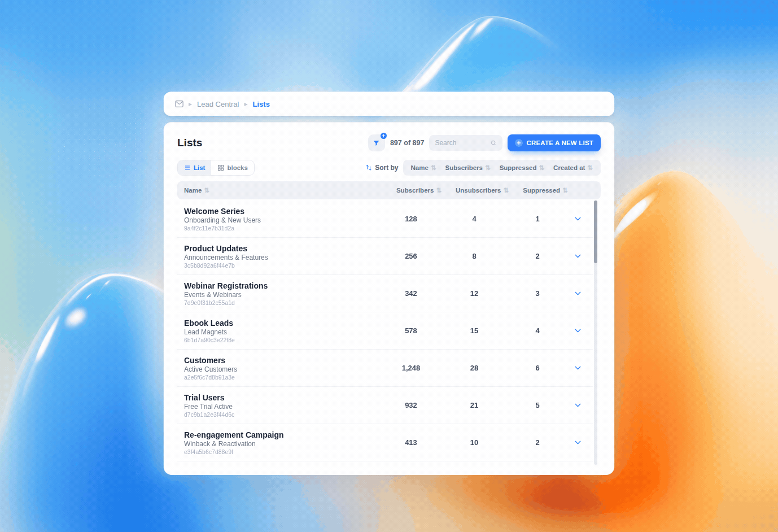Click Onboarding & New Users subtitle
The image size is (778, 532).
(x=222, y=220)
